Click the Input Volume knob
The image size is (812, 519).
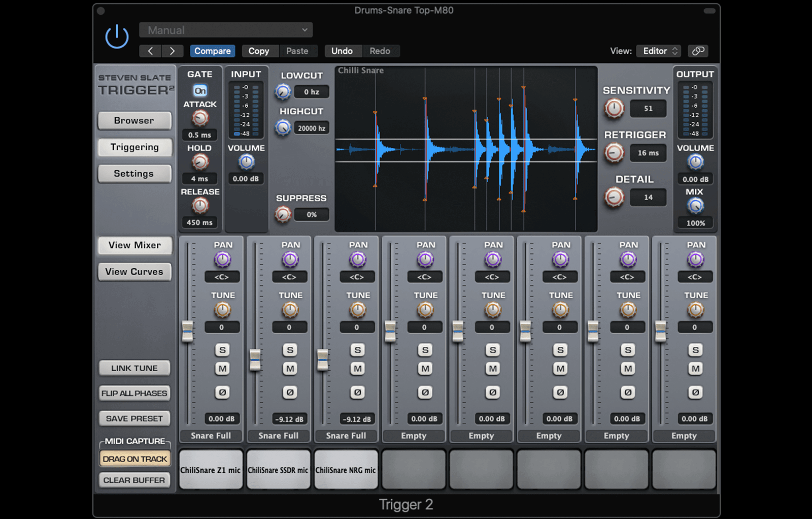(x=246, y=162)
